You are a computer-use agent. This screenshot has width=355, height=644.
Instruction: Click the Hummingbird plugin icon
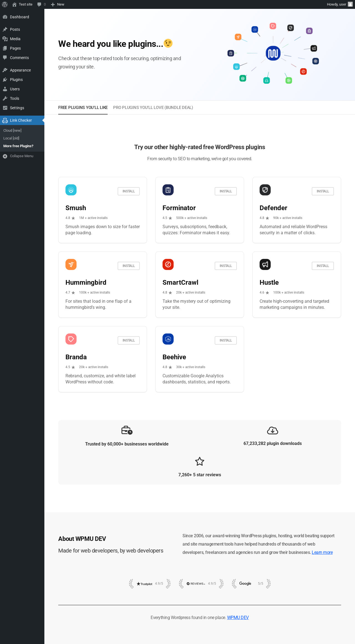coord(71,264)
